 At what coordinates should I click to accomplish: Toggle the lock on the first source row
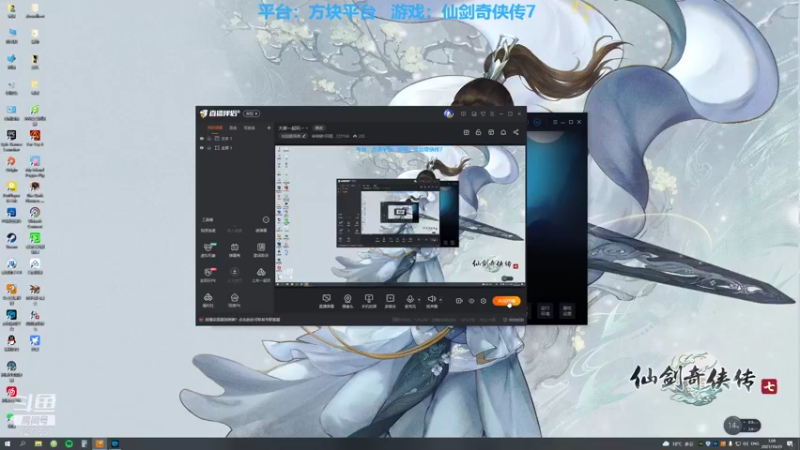tap(209, 138)
